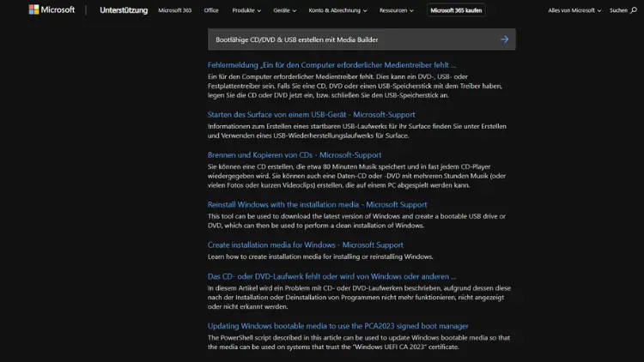The height and width of the screenshot is (362, 644).
Task: Expand Alles von Microsoft dropdown
Action: click(x=574, y=10)
